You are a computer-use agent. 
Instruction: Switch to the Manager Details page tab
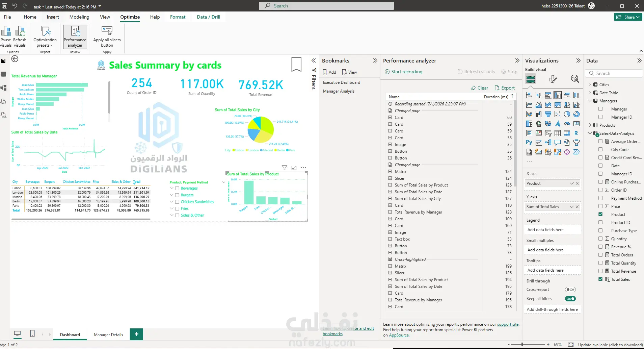tap(108, 334)
